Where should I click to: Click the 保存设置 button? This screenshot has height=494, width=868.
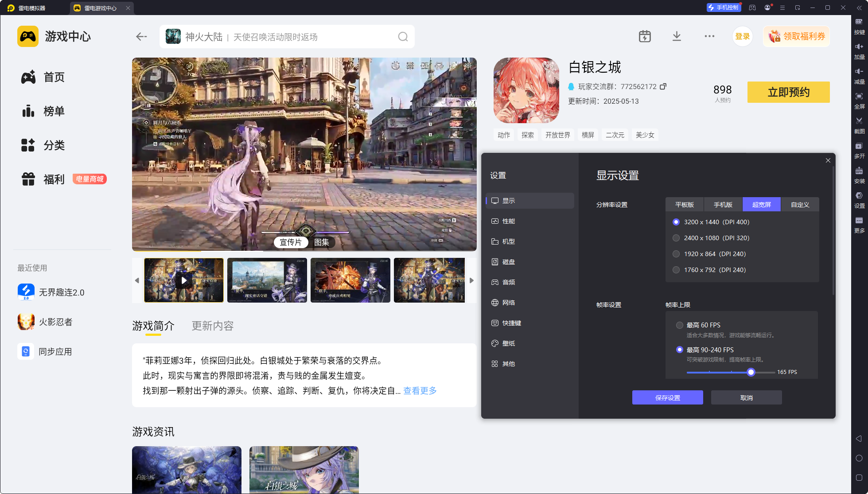pyautogui.click(x=667, y=398)
